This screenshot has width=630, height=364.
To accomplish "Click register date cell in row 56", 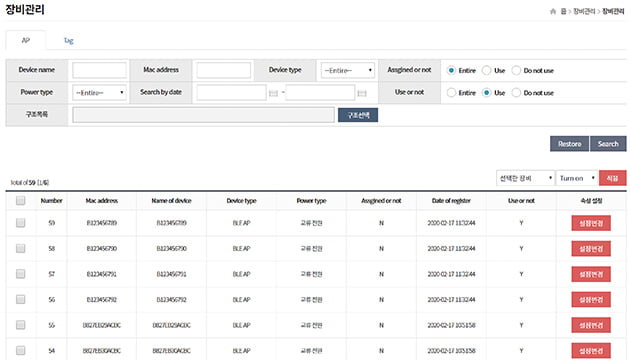I will pyautogui.click(x=451, y=300).
